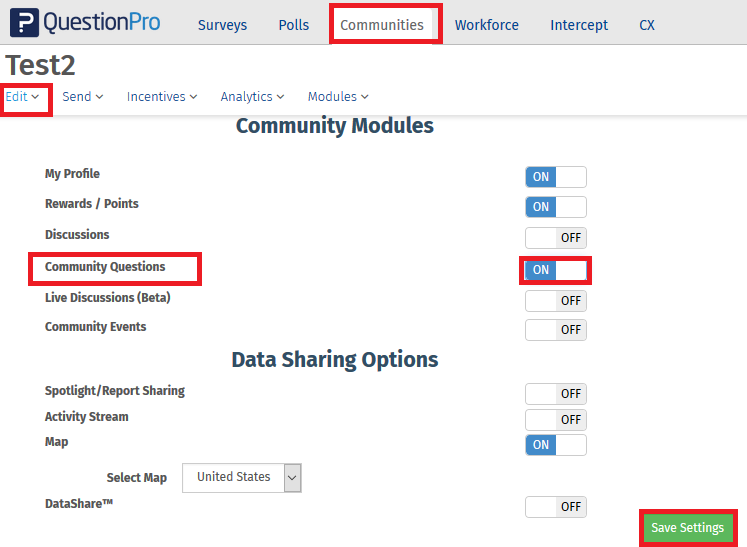Image resolution: width=747 pixels, height=547 pixels.
Task: Open the Analytics dropdown
Action: click(252, 97)
